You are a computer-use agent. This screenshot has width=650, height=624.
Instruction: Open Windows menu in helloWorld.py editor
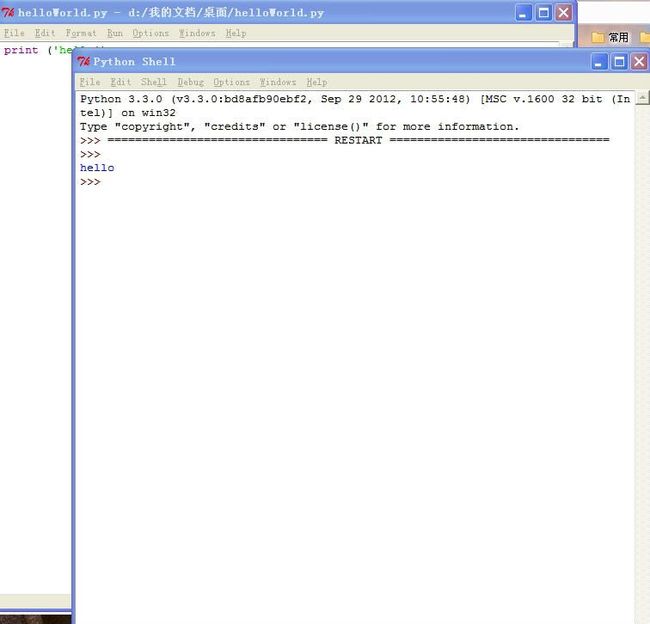click(197, 33)
